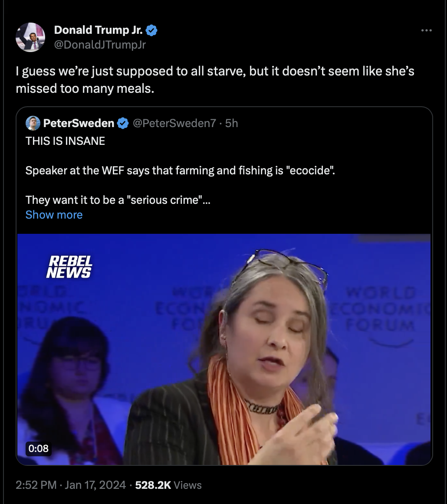The image size is (447, 504).
Task: Click the verified badge next to PeterSweden
Action: (123, 124)
